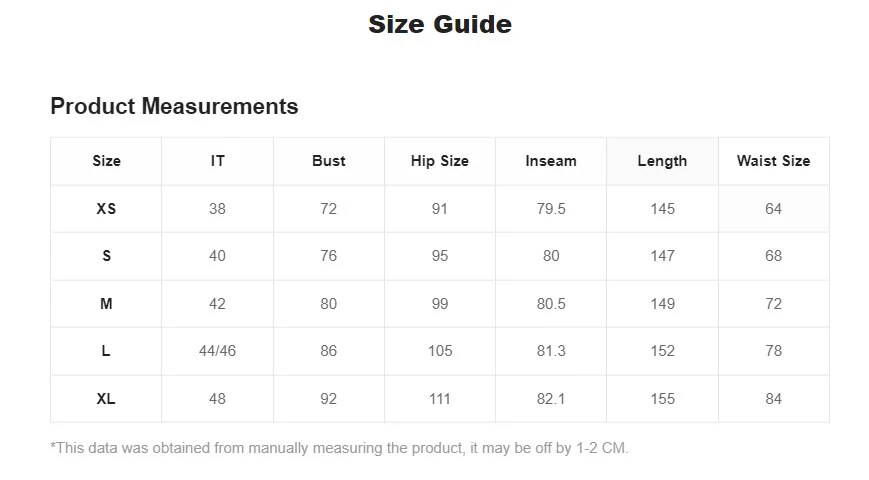Select the 105 hip size cell
Viewport: 869px width, 480px height.
(x=440, y=351)
